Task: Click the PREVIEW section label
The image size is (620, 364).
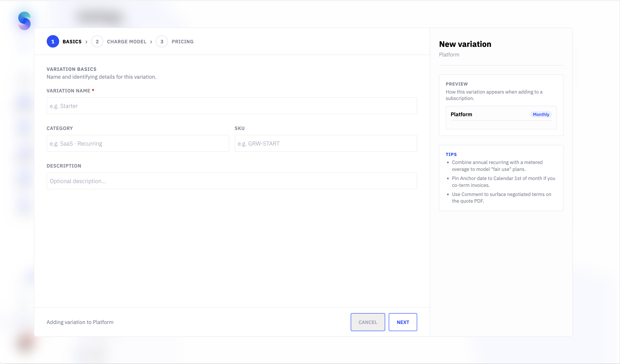Action: pos(457,84)
